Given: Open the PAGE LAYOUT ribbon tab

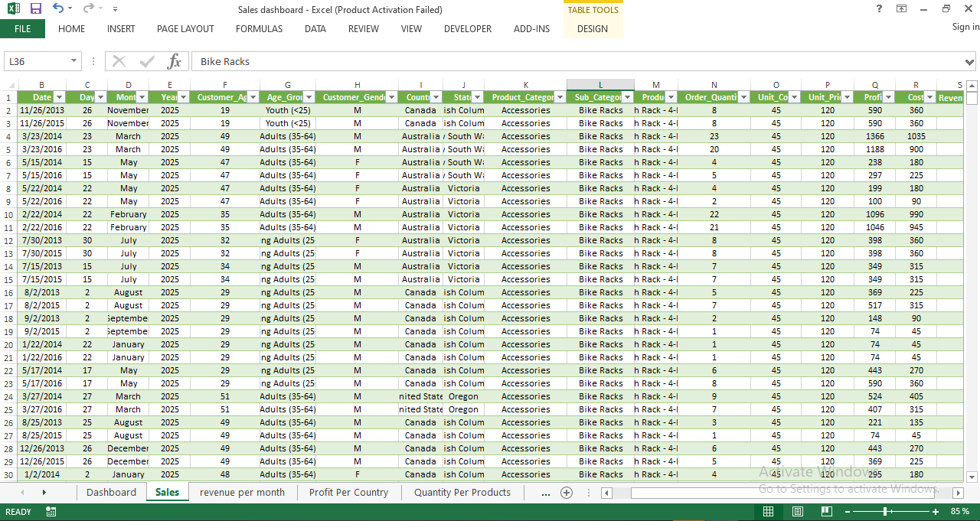Looking at the screenshot, I should pyautogui.click(x=185, y=29).
